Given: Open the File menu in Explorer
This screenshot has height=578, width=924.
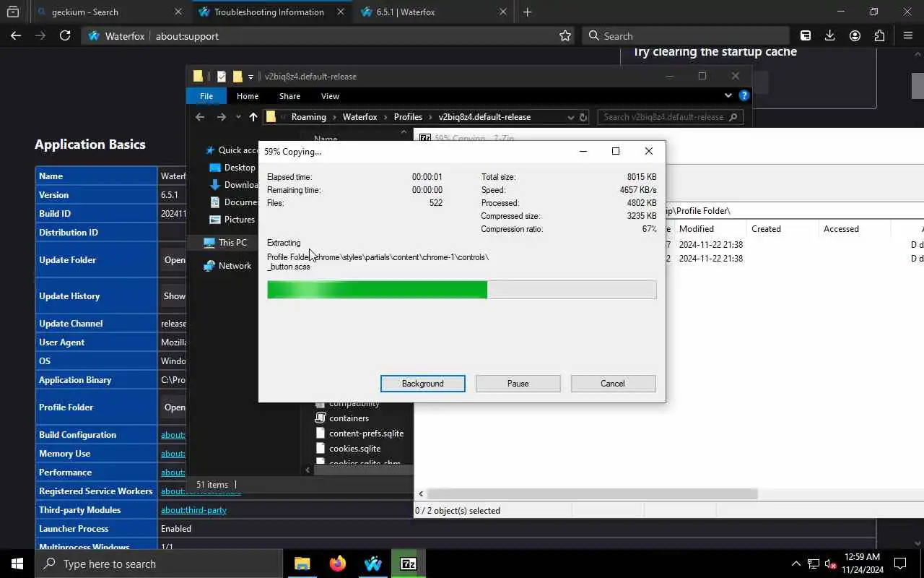Looking at the screenshot, I should tap(206, 96).
